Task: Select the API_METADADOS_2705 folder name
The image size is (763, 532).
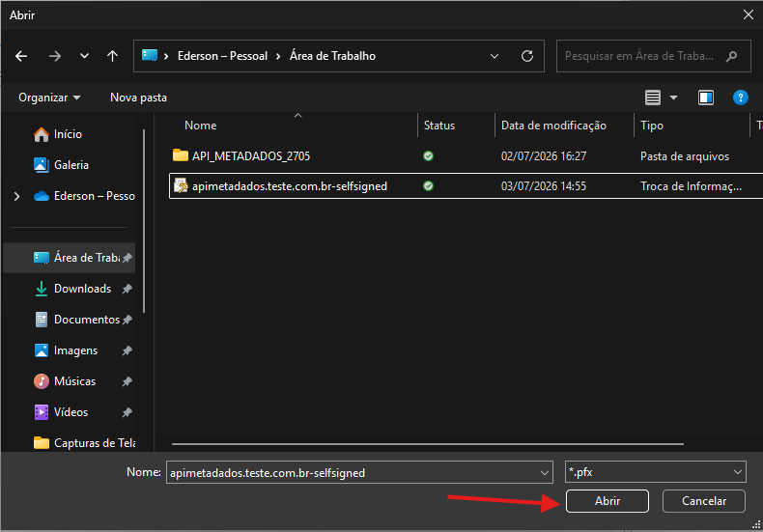Action: (x=251, y=156)
